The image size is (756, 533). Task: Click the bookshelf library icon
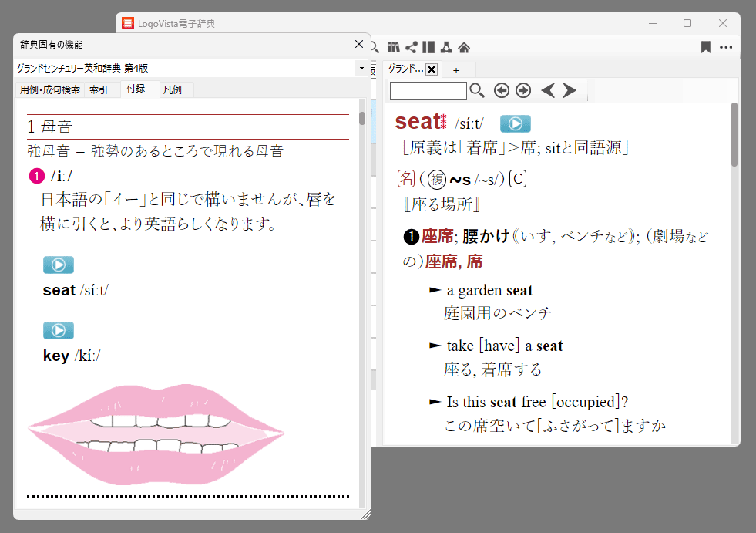(394, 47)
